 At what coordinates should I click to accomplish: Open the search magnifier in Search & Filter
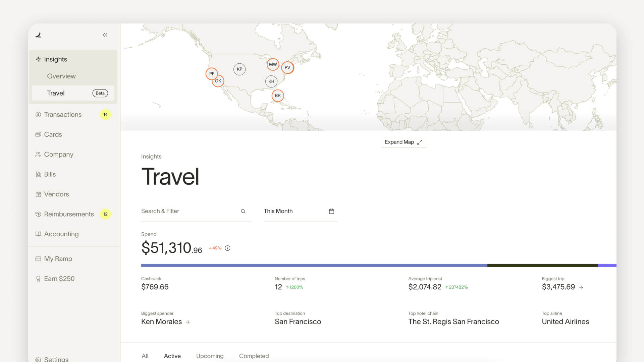[243, 211]
